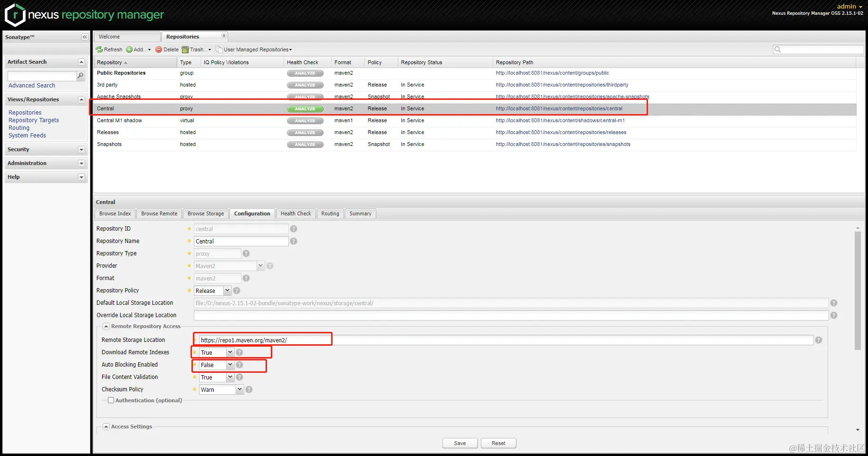Collapse the Access Settings section
The image size is (868, 456).
106,427
